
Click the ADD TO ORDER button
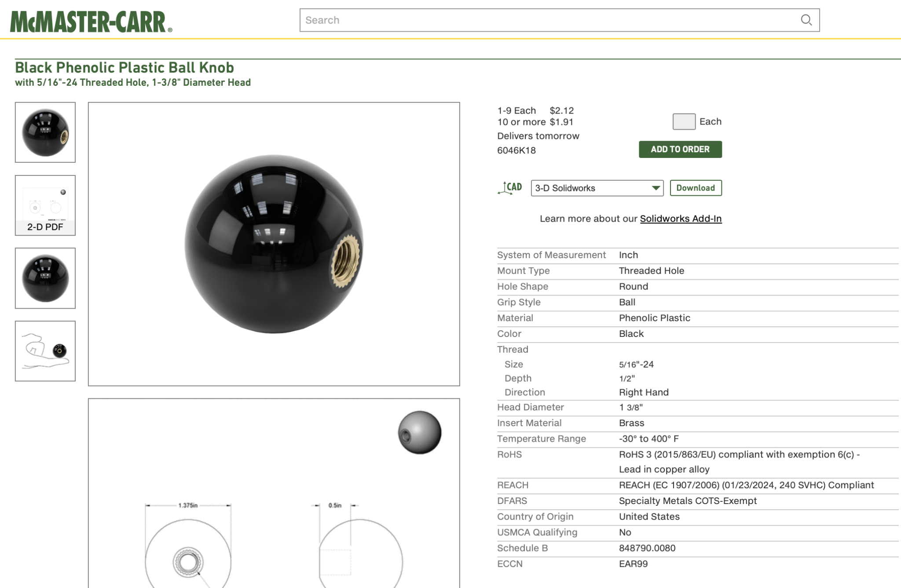tap(680, 149)
